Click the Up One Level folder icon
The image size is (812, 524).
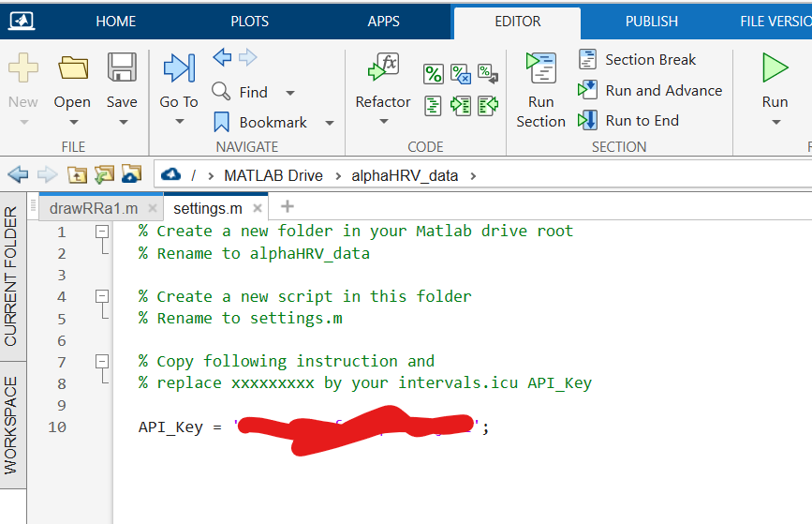pos(77,174)
